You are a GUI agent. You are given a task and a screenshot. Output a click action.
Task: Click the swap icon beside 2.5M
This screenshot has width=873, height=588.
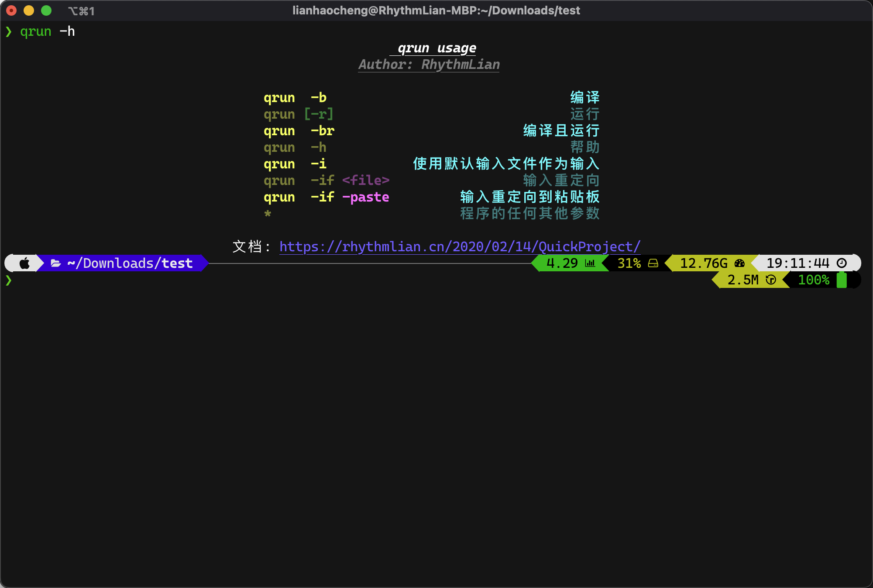(x=771, y=280)
